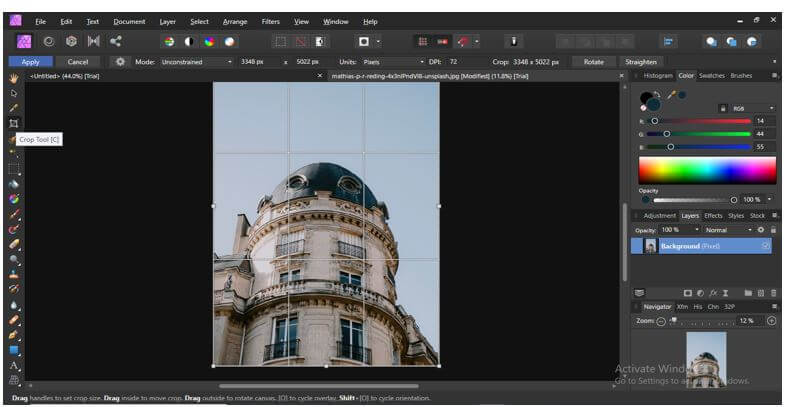Switch to Tone Mapping Persona
The height and width of the screenshot is (407, 789).
[x=94, y=41]
